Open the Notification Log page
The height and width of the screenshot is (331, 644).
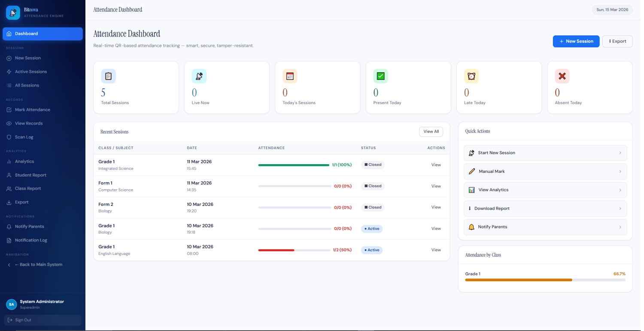pyautogui.click(x=43, y=240)
